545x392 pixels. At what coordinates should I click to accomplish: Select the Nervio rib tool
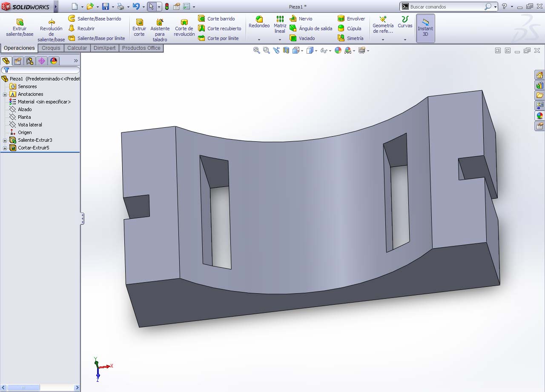301,19
